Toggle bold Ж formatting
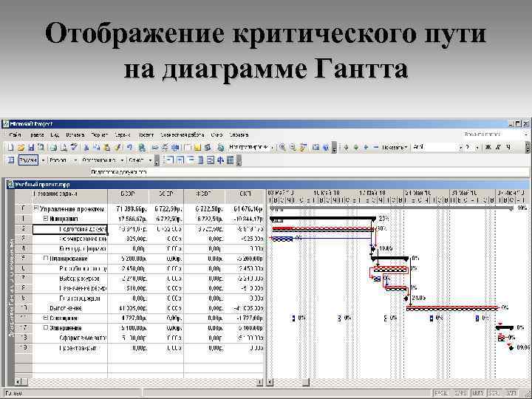 tap(488, 147)
